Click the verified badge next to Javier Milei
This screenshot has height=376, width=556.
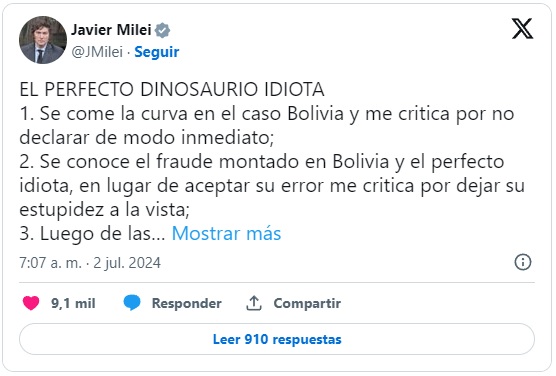pos(163,30)
